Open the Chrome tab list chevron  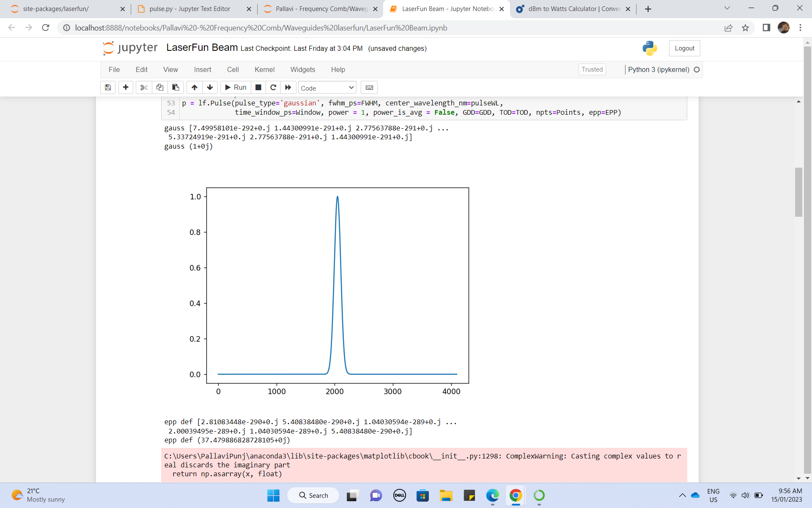click(x=727, y=8)
